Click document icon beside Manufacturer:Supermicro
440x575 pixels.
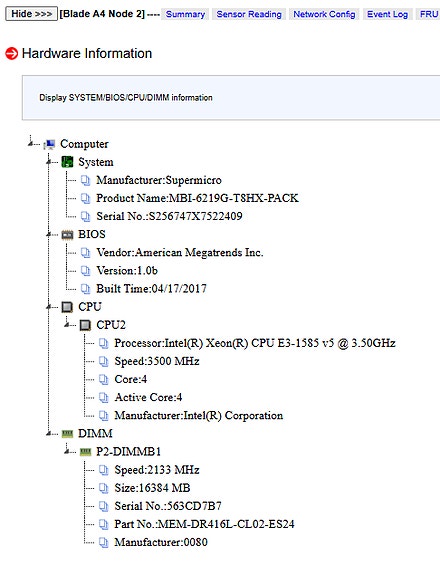click(x=85, y=180)
